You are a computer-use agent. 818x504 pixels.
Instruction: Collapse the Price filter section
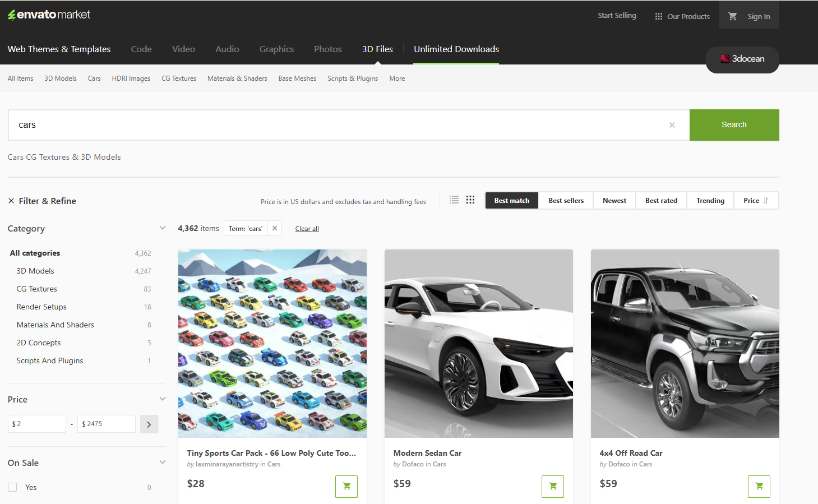tap(162, 399)
